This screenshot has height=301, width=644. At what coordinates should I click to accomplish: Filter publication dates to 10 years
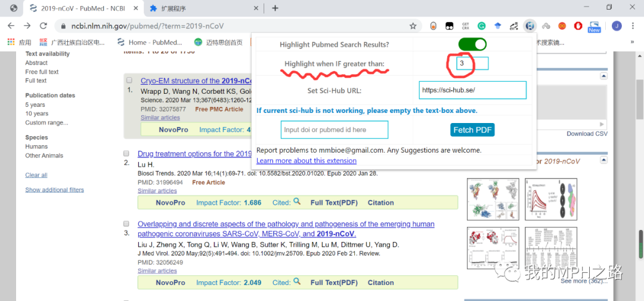(36, 113)
